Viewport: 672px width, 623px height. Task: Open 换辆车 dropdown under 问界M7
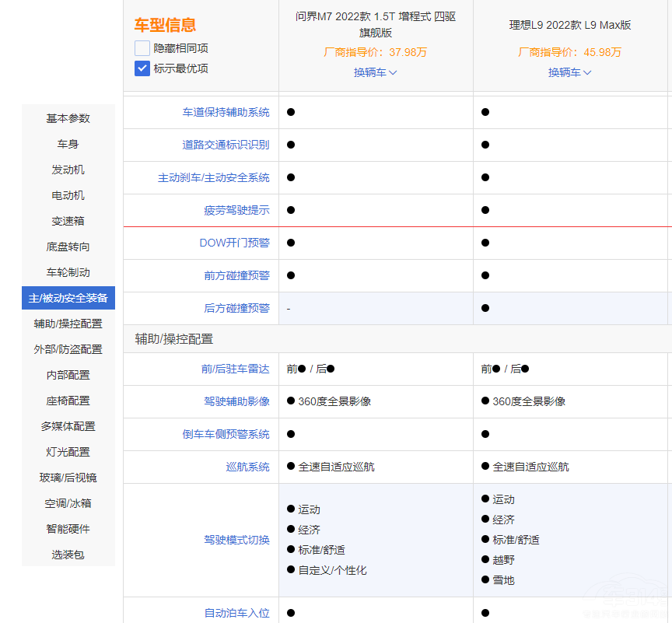[x=375, y=72]
